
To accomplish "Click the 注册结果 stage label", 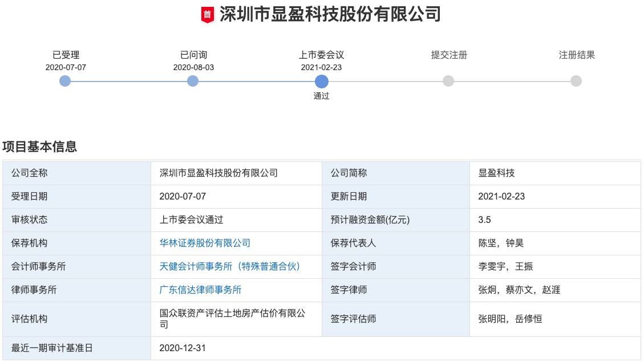I will click(577, 55).
